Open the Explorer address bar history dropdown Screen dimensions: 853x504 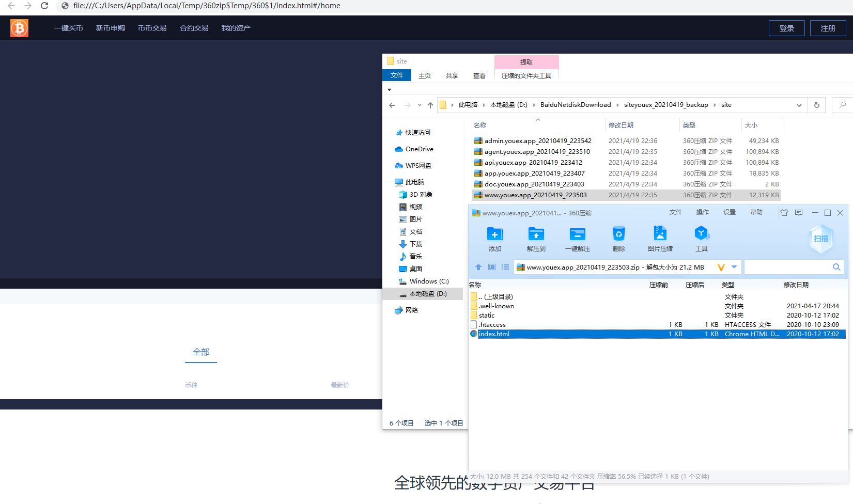click(x=799, y=105)
